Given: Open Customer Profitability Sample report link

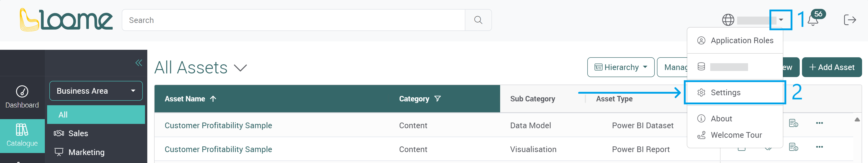Looking at the screenshot, I should [x=218, y=149].
